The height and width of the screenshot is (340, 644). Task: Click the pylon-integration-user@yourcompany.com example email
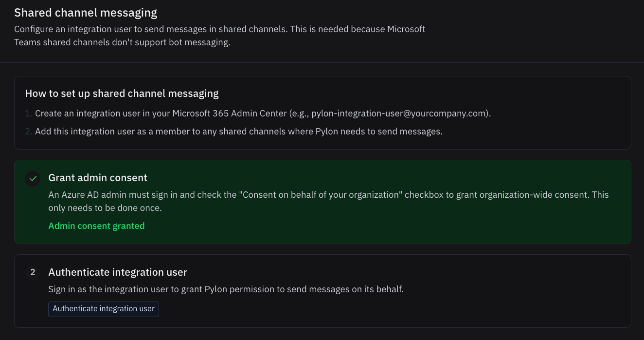coord(399,113)
